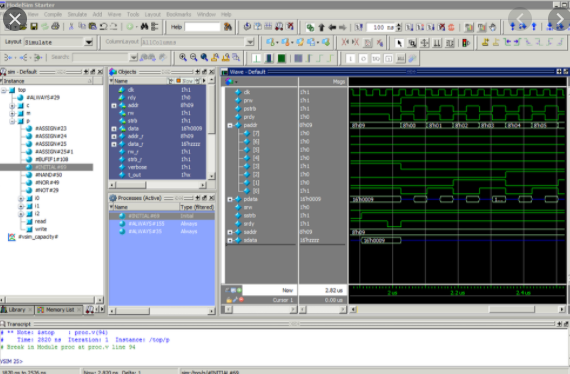Open the Search field dropdown arrow
The image size is (570, 374).
pos(133,57)
